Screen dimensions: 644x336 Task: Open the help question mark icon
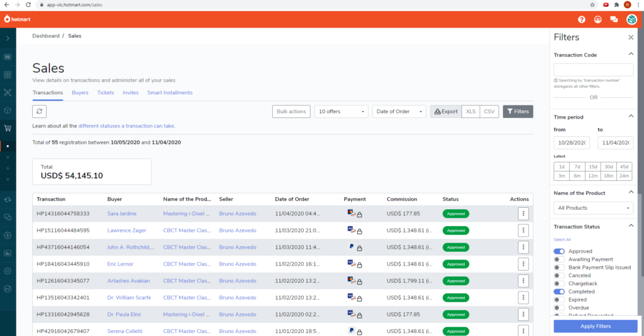coord(582,19)
